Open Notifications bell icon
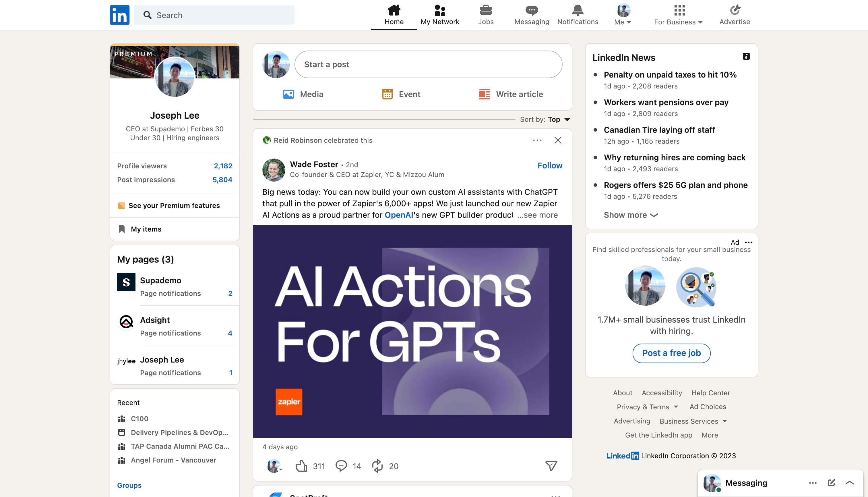 tap(578, 10)
